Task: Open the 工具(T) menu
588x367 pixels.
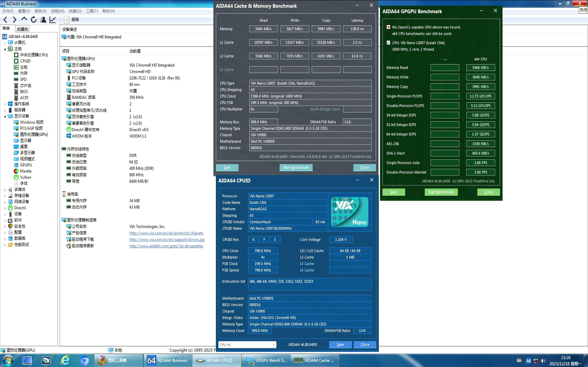Action: [92, 11]
